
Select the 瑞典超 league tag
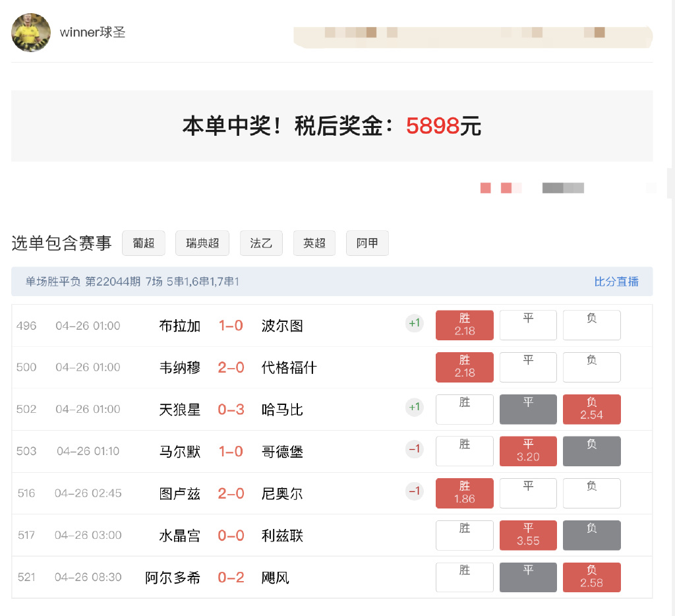(202, 243)
